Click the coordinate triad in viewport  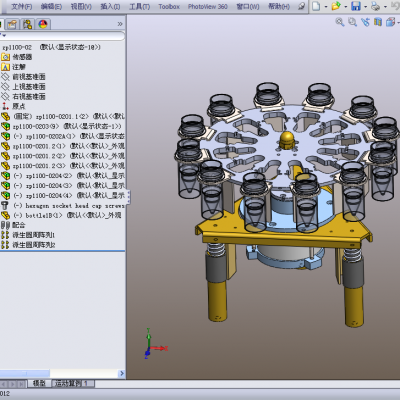(x=156, y=343)
